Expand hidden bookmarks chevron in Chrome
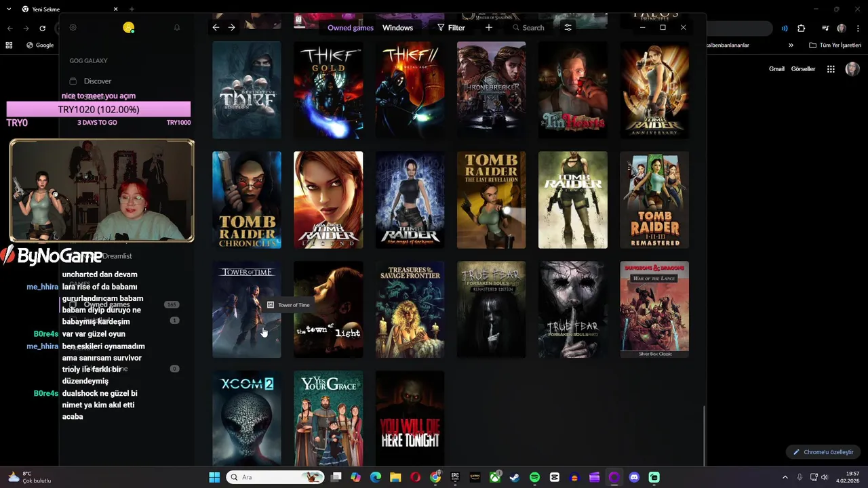Image resolution: width=868 pixels, height=488 pixels. pos(791,45)
